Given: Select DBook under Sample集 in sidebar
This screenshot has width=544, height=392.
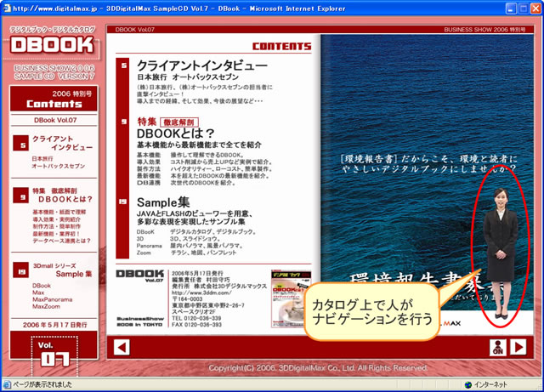Looking at the screenshot, I should pos(42,286).
